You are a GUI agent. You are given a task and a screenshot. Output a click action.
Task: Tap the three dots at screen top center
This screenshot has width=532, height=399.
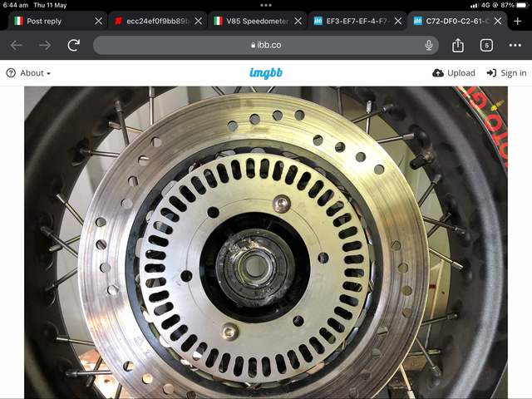tap(266, 5)
